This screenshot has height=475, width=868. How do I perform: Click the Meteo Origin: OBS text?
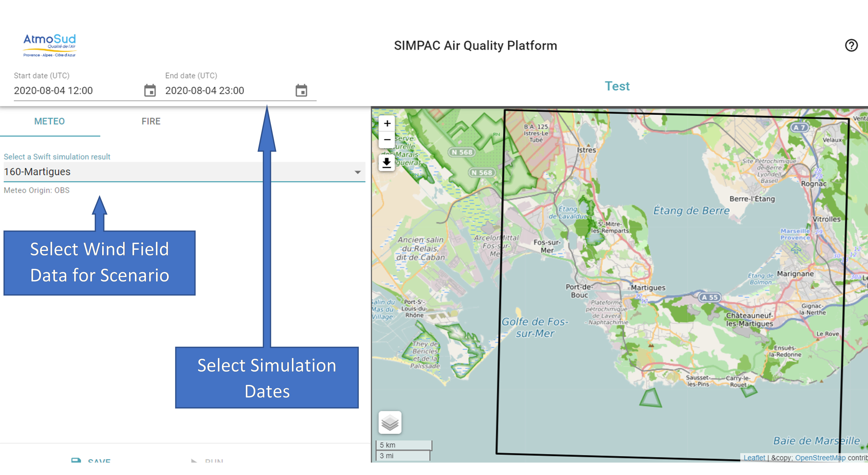37,190
